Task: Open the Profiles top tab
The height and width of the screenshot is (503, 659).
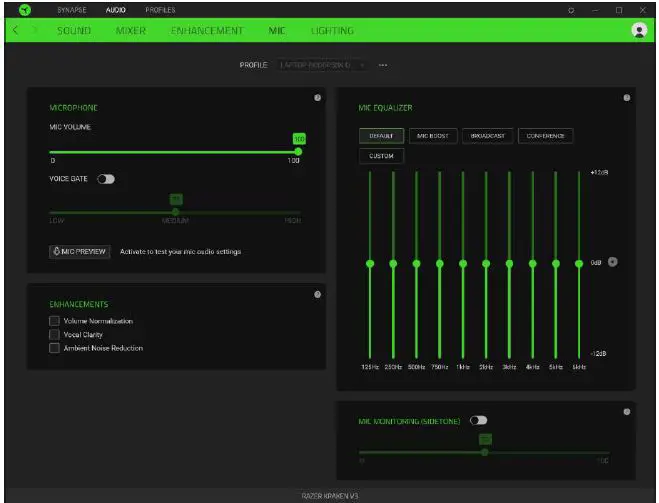Action: 160,10
